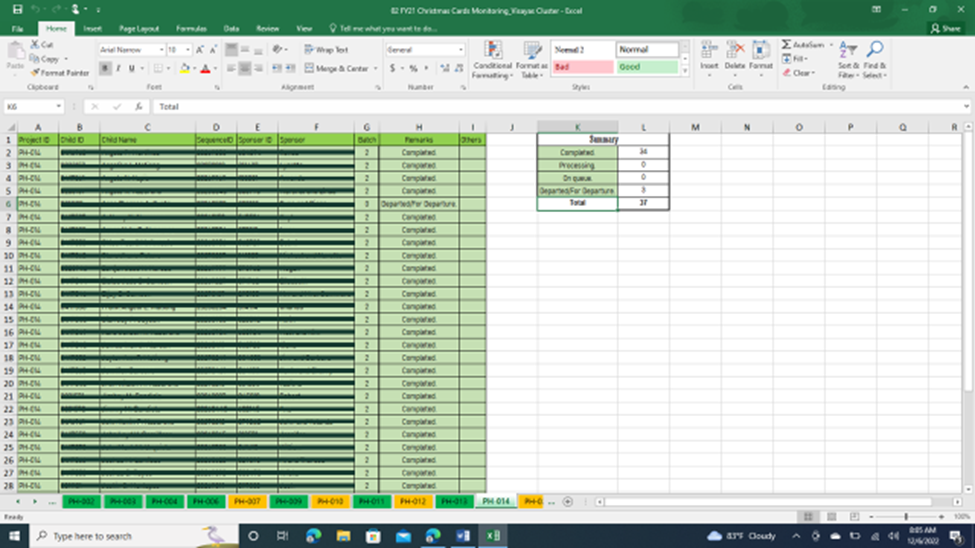Switch to the Insert ribbon tab

tap(93, 29)
